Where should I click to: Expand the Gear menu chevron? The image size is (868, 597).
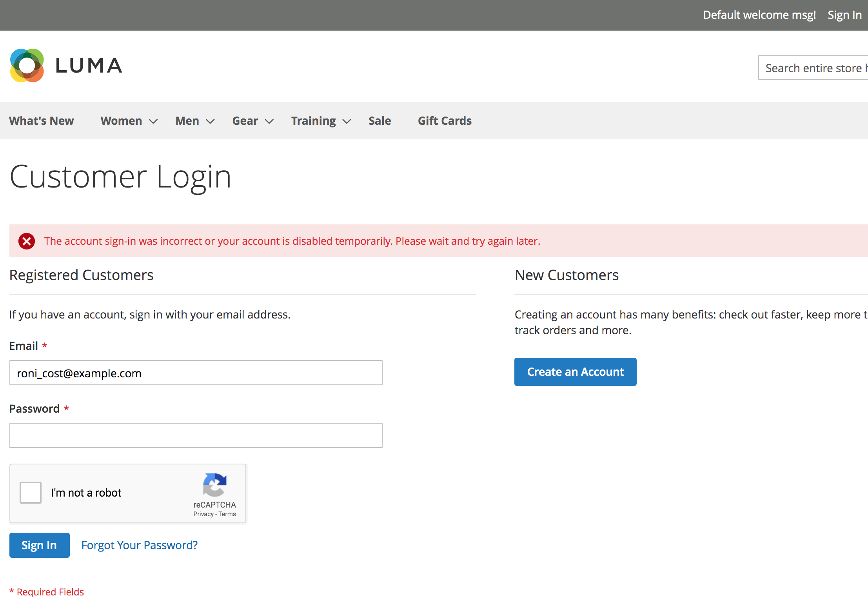point(269,121)
